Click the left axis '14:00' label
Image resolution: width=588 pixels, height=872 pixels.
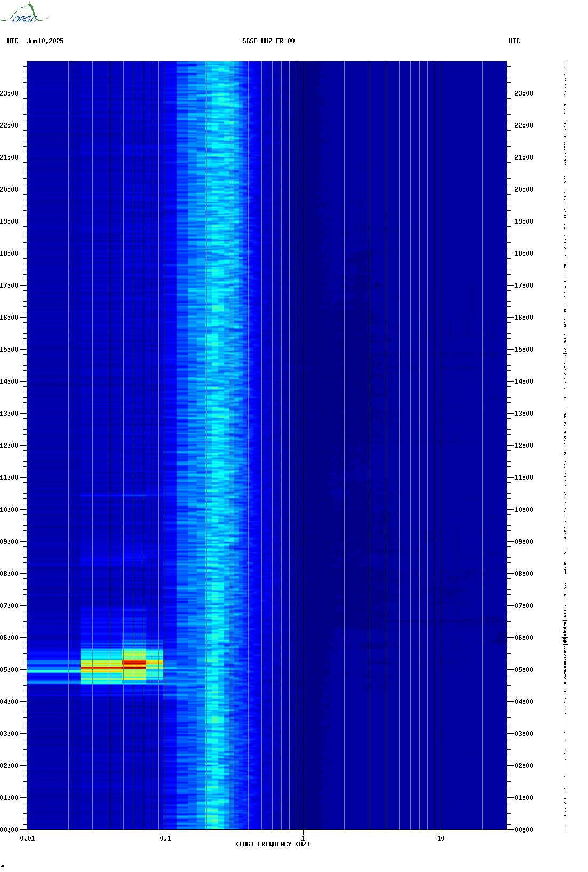pos(9,382)
